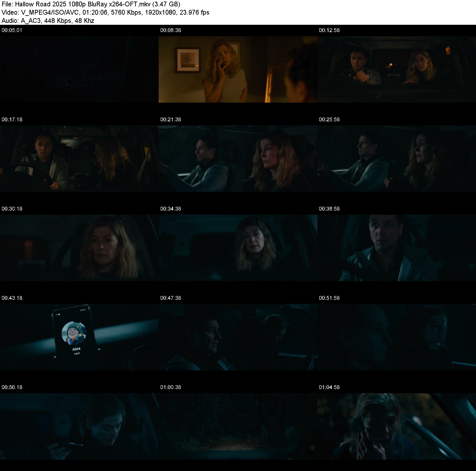Image resolution: width=476 pixels, height=471 pixels.
Task: Pick the dark frame captured at 00:51:58
Action: point(397,337)
